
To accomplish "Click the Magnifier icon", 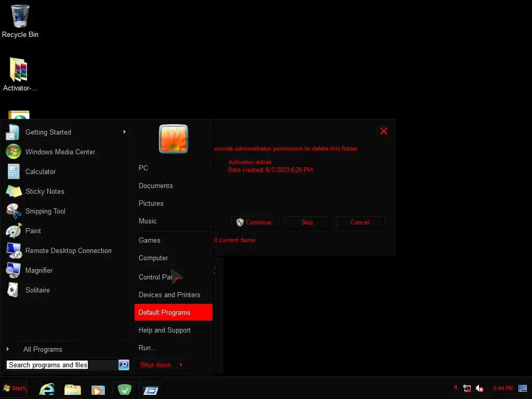I will coord(13,270).
